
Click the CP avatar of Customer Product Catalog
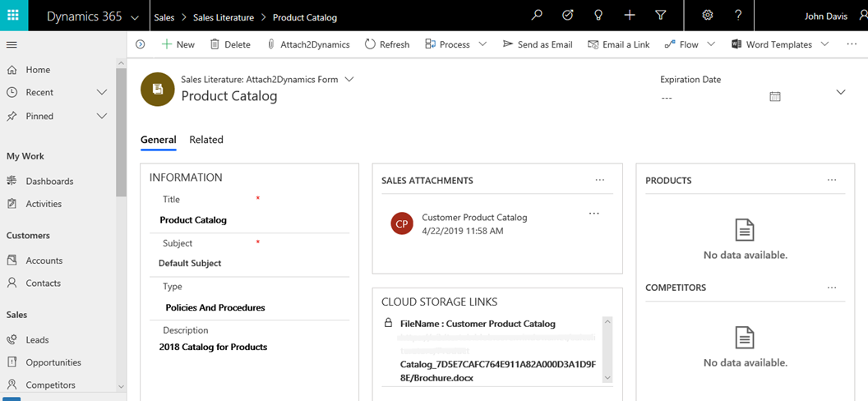[402, 224]
